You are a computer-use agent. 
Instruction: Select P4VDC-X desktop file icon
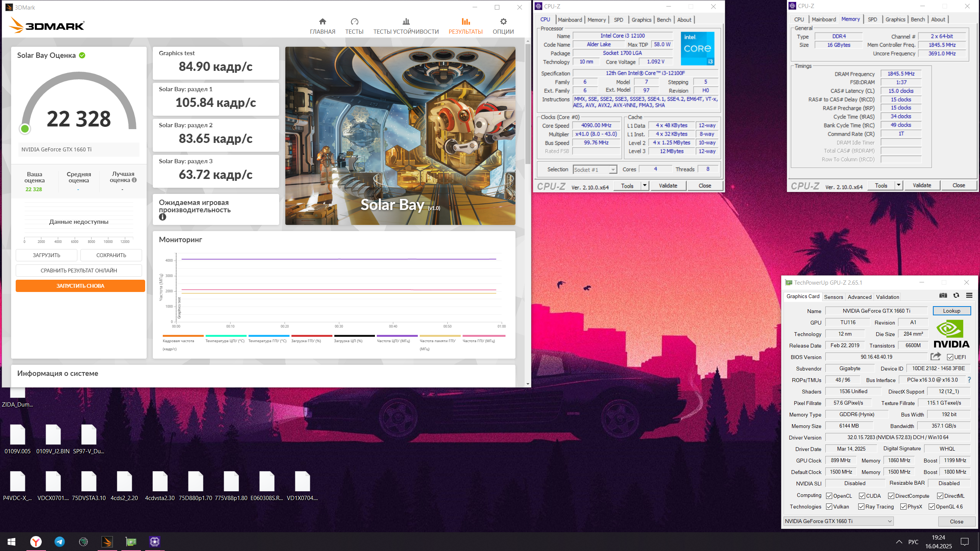pyautogui.click(x=18, y=486)
